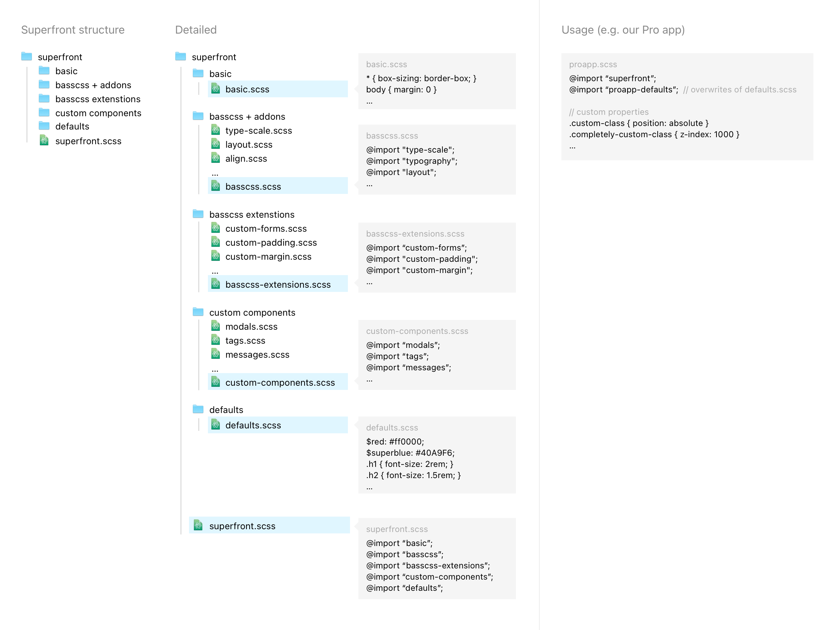The height and width of the screenshot is (630, 840).
Task: Click the defaults folder icon in Detailed tree
Action: pos(198,409)
